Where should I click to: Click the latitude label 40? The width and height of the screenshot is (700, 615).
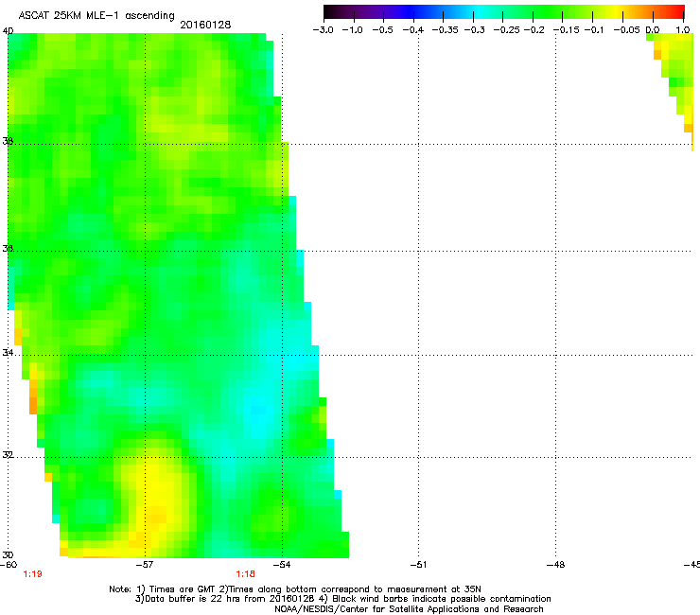[x=8, y=31]
